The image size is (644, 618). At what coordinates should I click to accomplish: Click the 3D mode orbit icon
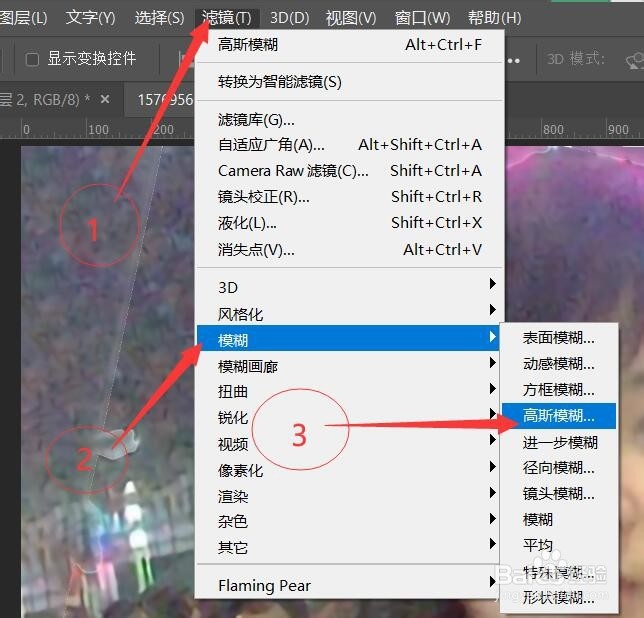pyautogui.click(x=635, y=61)
